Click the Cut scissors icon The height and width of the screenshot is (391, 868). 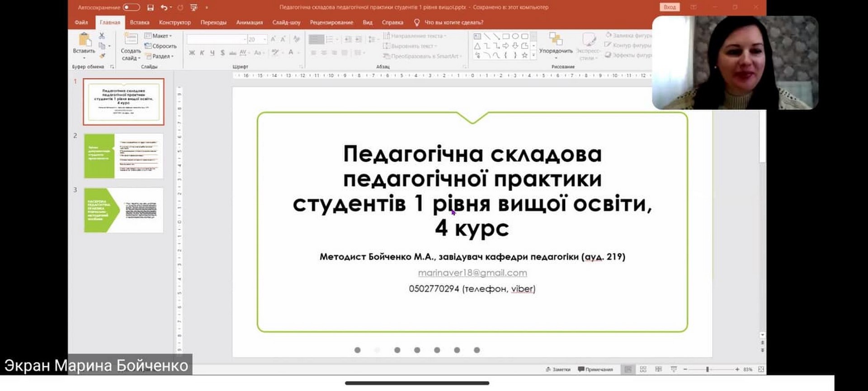(x=102, y=36)
